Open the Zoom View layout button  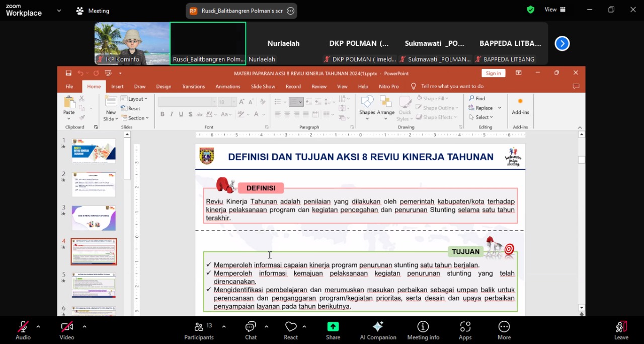click(x=555, y=10)
